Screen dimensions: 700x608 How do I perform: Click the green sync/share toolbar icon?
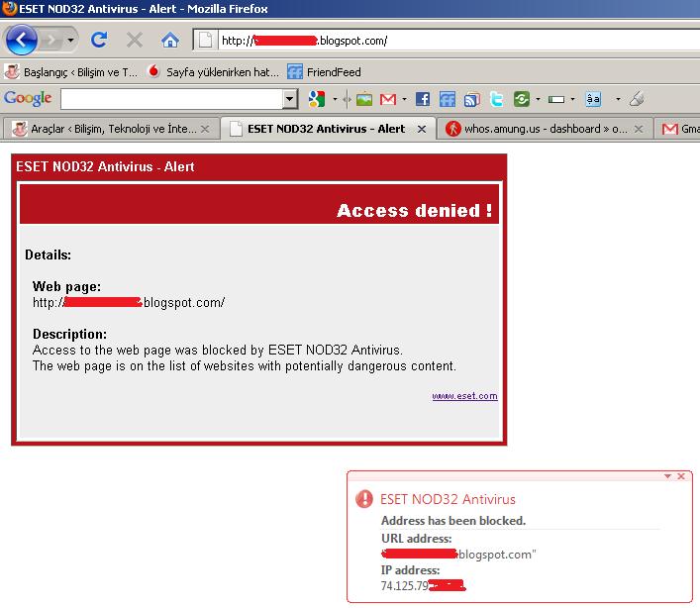click(521, 99)
